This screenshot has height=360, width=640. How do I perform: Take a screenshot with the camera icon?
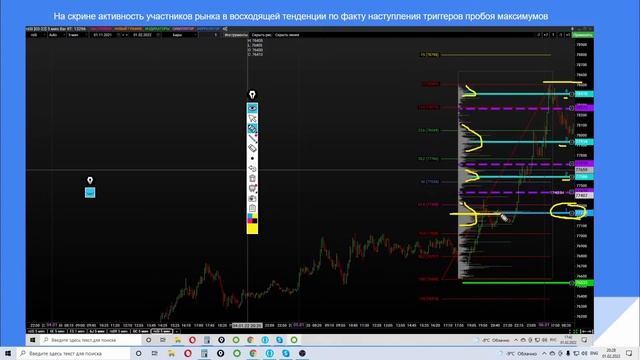coord(252,198)
